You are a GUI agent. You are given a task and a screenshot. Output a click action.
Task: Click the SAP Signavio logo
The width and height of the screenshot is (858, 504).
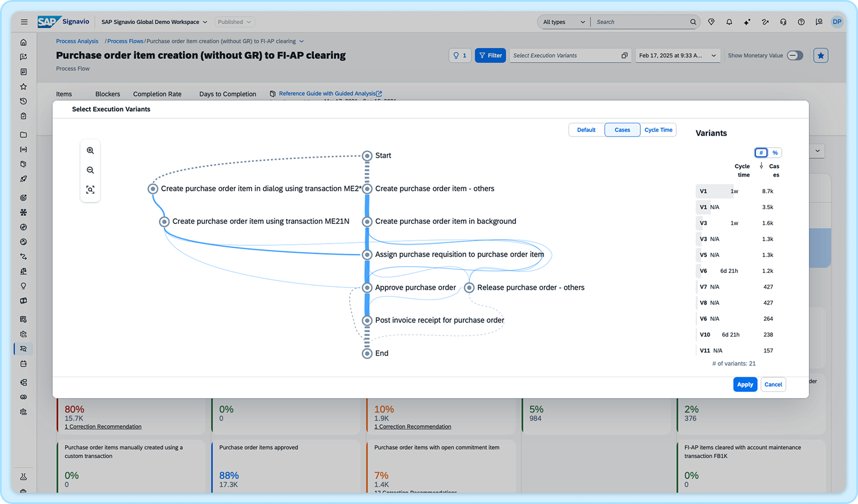pos(63,22)
